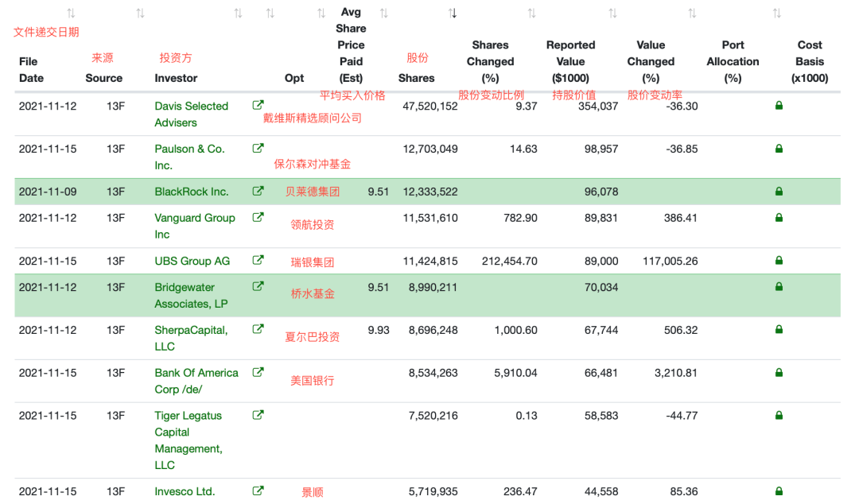Open Bridgewater Associates, LP investor page
Image resolution: width=859 pixels, height=504 pixels.
[191, 295]
